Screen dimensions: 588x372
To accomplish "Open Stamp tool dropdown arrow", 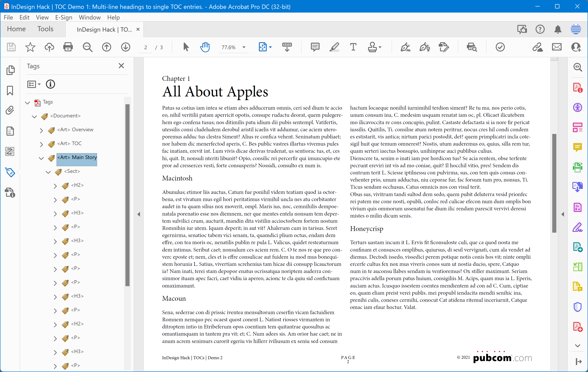I will (380, 47).
